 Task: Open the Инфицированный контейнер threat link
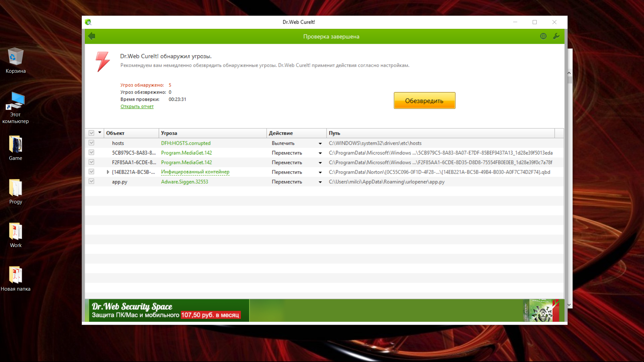point(195,172)
